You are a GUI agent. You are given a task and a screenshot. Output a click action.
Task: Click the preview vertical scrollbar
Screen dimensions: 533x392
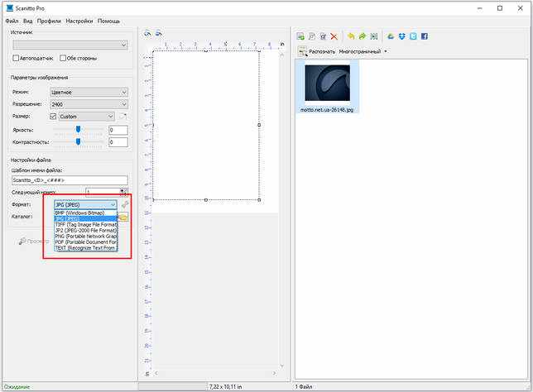281,209
